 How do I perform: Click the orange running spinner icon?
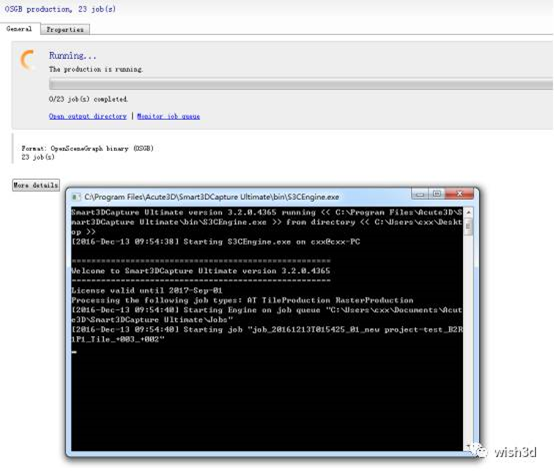point(28,59)
